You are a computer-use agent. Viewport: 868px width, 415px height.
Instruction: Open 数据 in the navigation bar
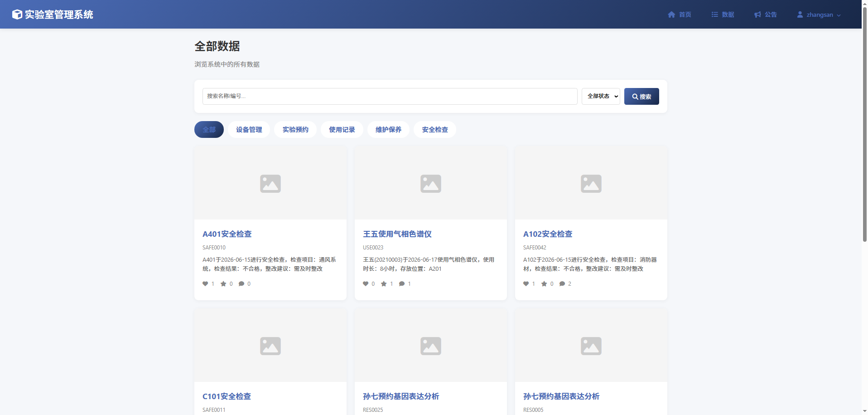723,15
